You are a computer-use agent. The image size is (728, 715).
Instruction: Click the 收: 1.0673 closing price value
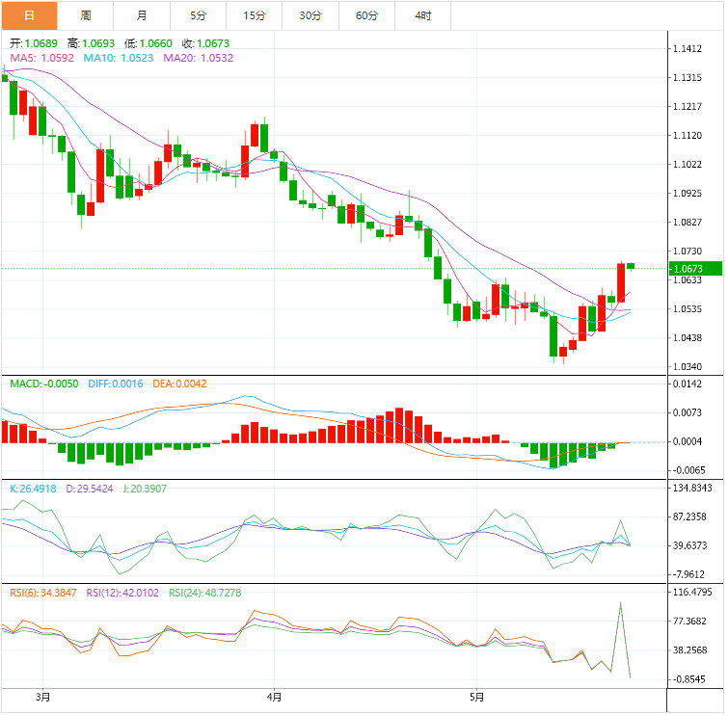pyautogui.click(x=205, y=43)
